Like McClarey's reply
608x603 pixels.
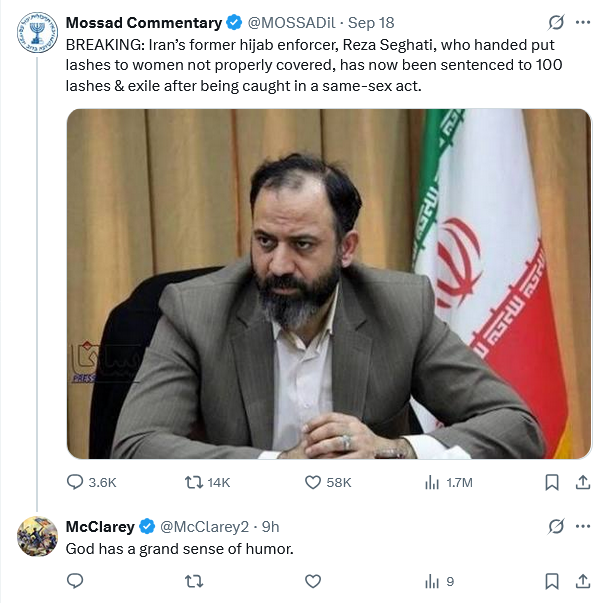(x=313, y=581)
